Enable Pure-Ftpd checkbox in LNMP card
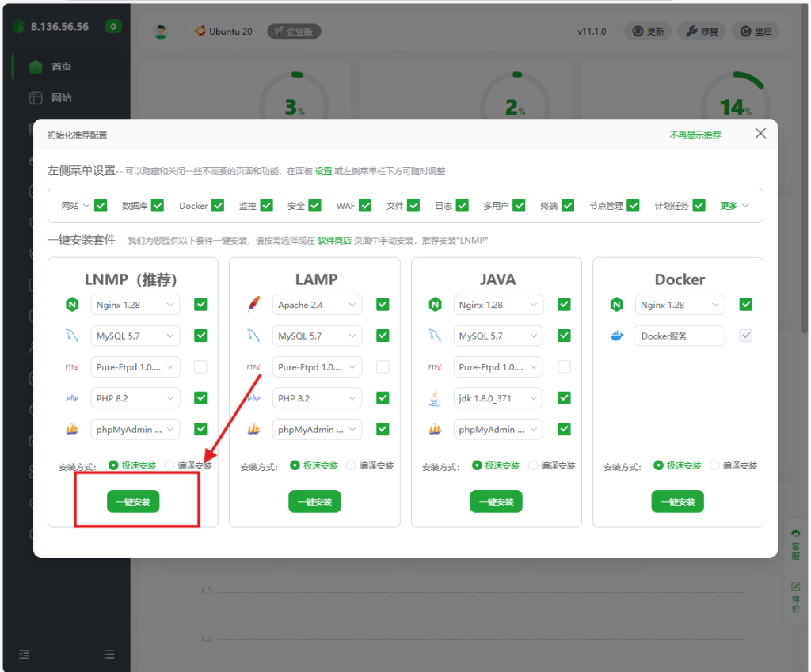This screenshot has height=672, width=811. pyautogui.click(x=201, y=367)
